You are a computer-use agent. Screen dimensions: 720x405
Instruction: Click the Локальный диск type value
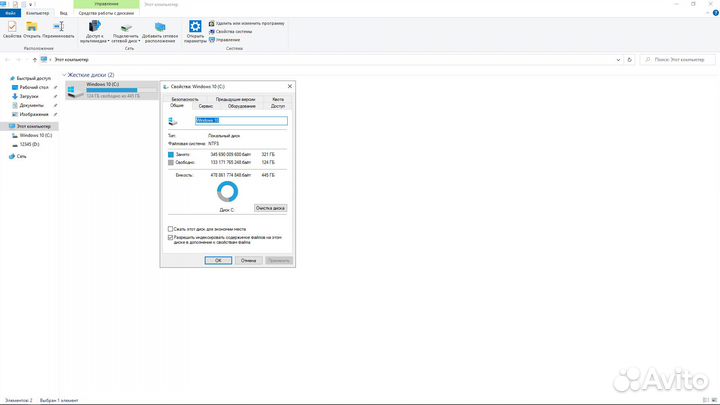click(224, 136)
